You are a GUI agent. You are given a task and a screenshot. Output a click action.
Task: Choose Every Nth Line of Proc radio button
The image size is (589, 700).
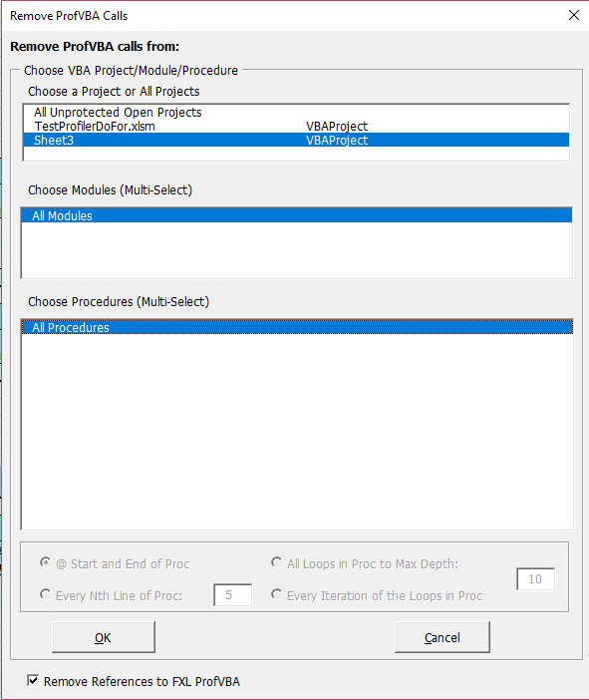pyautogui.click(x=45, y=594)
